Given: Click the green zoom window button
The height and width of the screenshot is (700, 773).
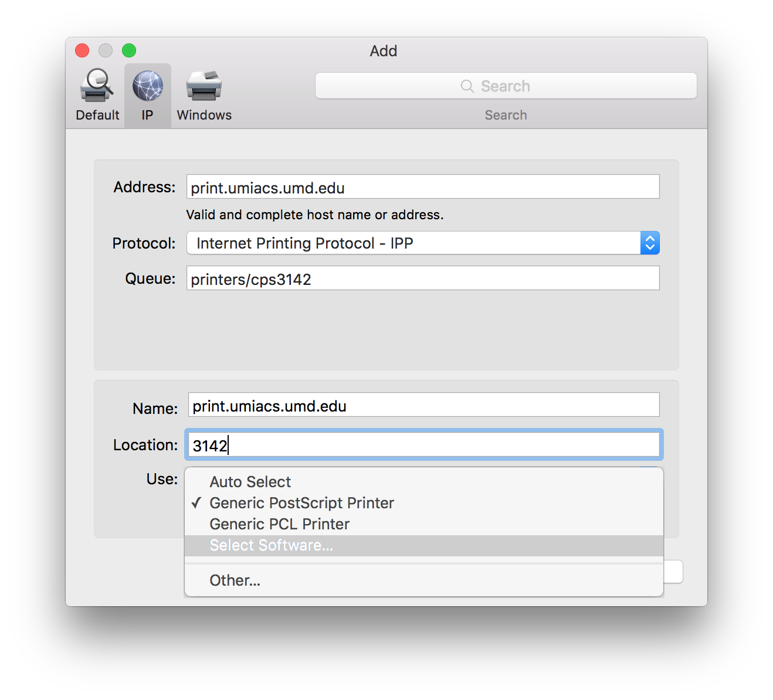Looking at the screenshot, I should (x=129, y=51).
